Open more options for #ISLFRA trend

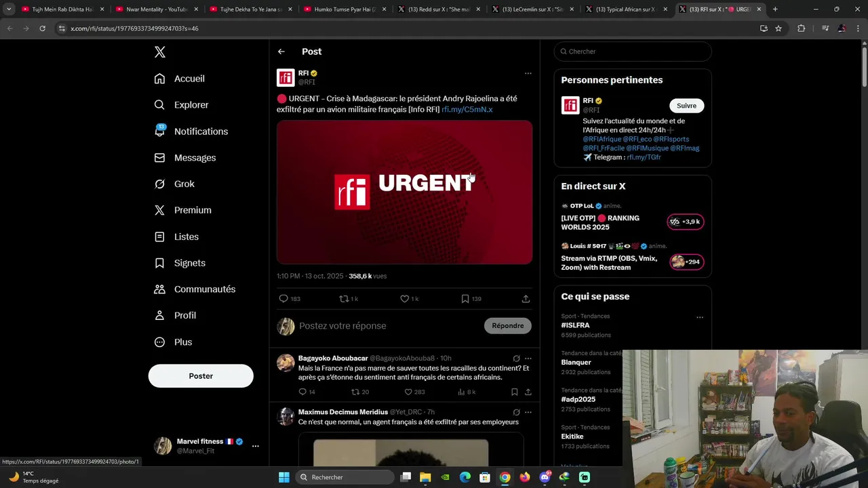tap(699, 317)
